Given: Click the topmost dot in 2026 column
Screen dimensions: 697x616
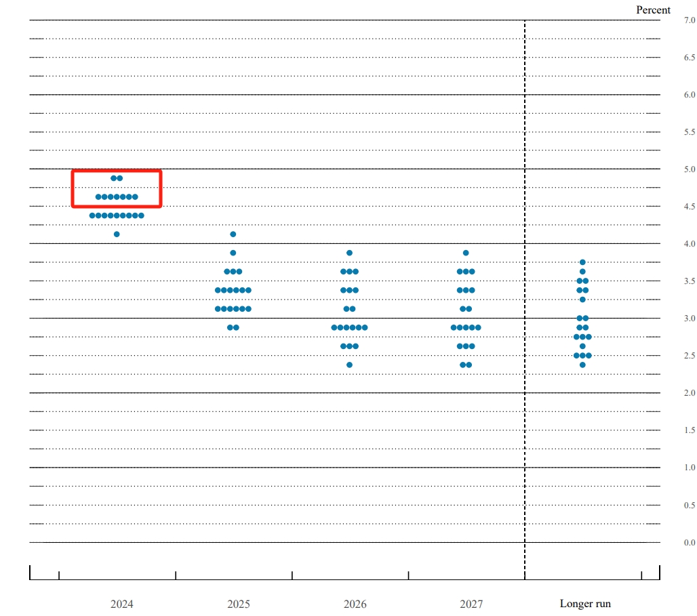Looking at the screenshot, I should [350, 253].
